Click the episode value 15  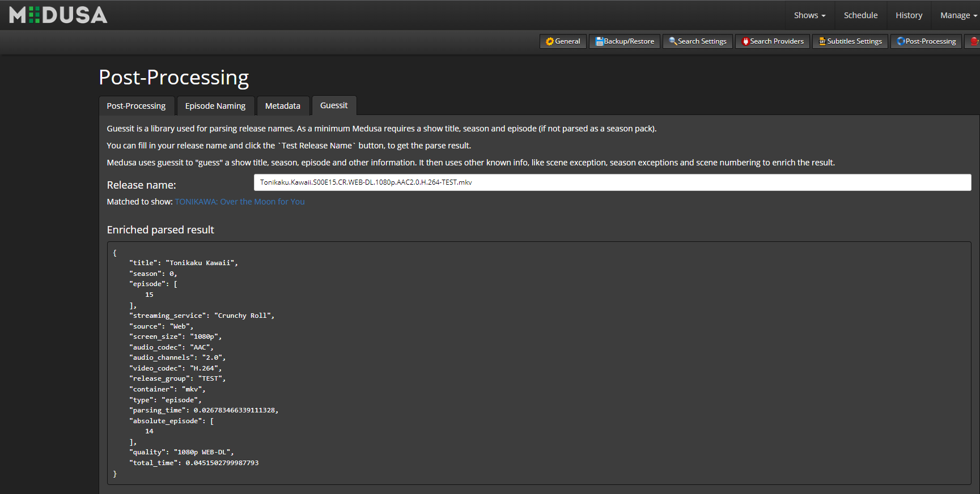149,295
